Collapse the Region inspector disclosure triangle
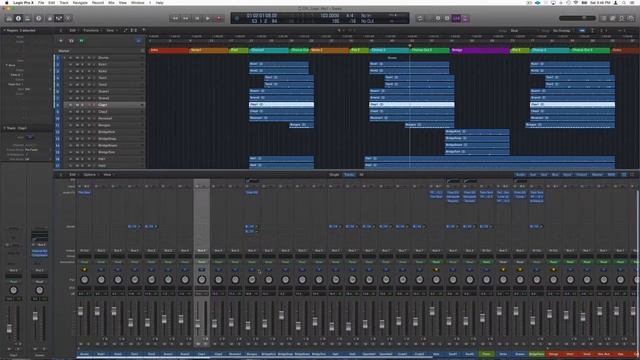 click(x=4, y=30)
